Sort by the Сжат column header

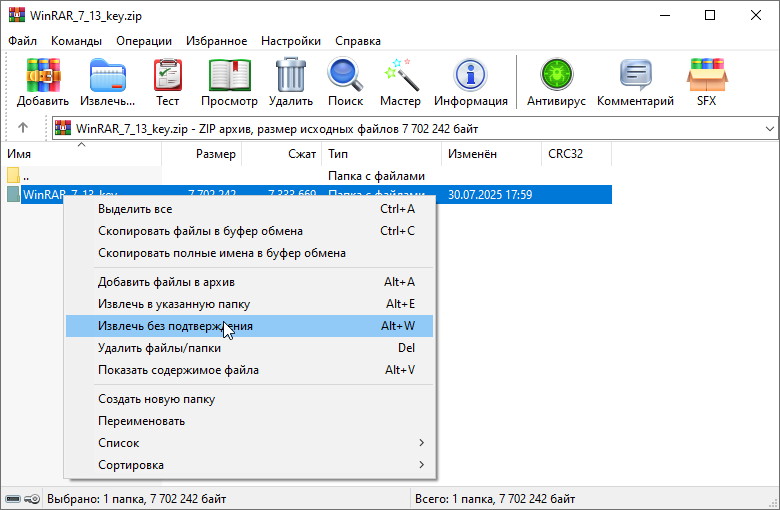282,154
